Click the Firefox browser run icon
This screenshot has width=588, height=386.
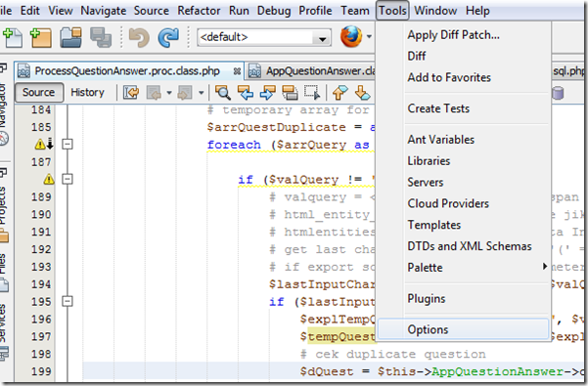(351, 37)
